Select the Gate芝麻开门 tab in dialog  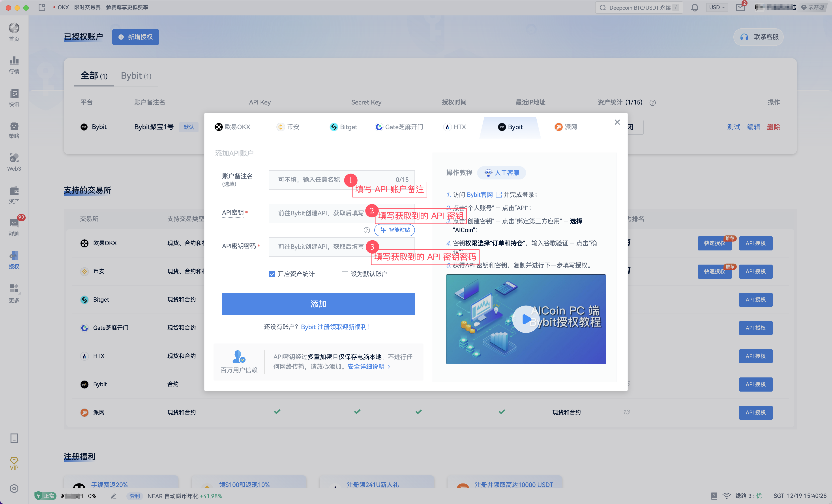coord(399,127)
